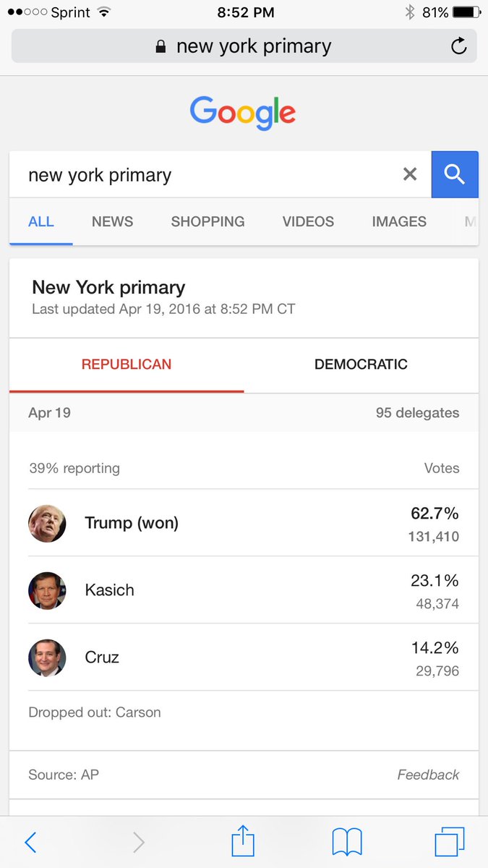Click the Feedback link
The height and width of the screenshot is (868, 488).
pos(428,775)
